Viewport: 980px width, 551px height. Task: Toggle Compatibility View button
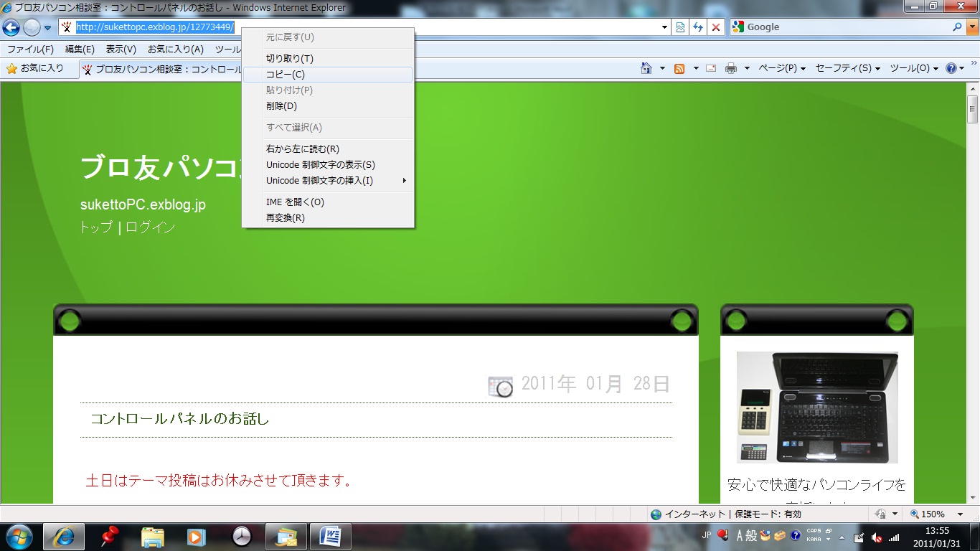tap(680, 27)
